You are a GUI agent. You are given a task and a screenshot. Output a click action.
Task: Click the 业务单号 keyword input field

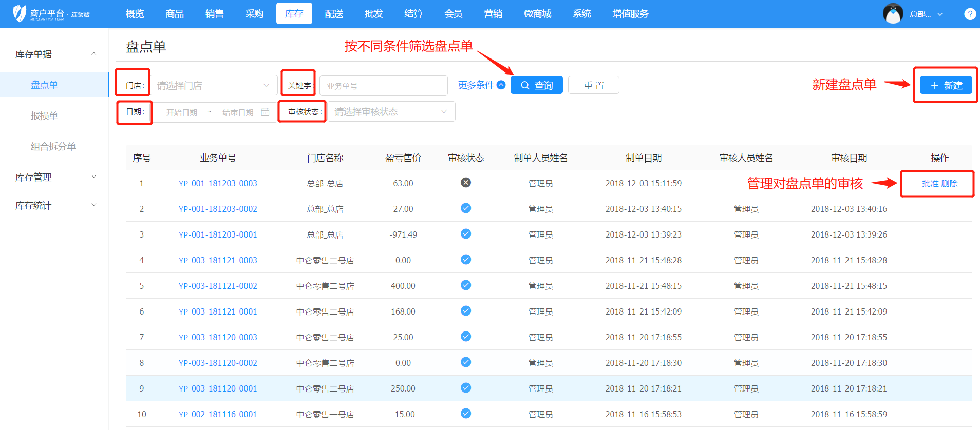383,86
